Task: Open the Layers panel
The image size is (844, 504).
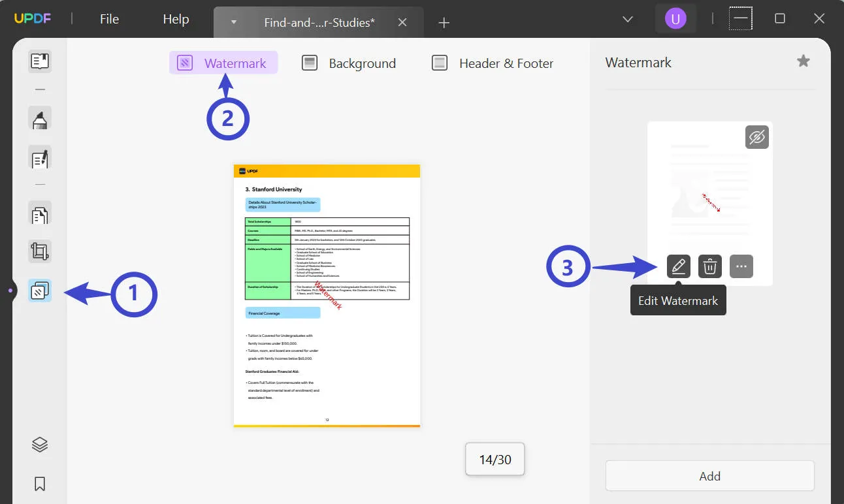Action: (39, 444)
